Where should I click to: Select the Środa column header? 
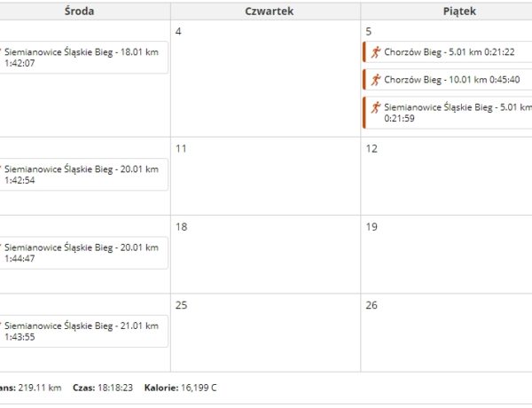tap(80, 12)
